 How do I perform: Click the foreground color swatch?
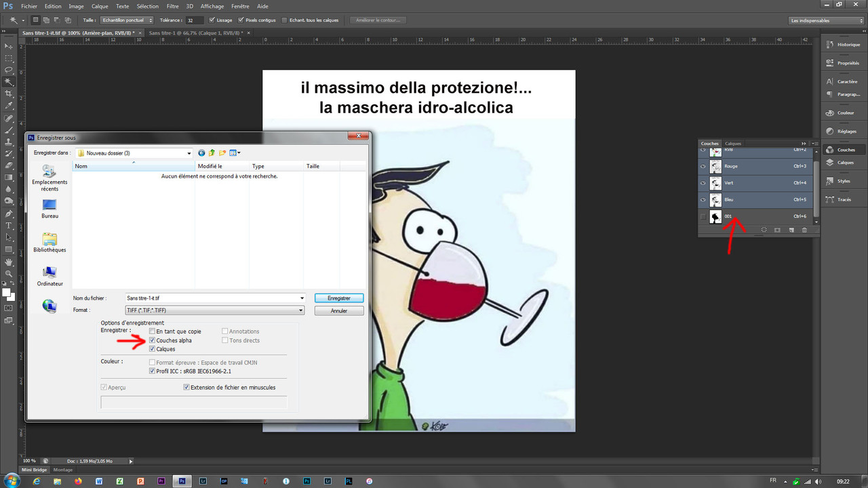point(6,293)
